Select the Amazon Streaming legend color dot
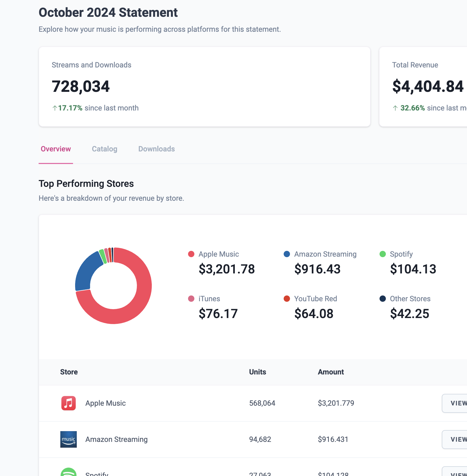Viewport: 467px width, 476px height. tap(287, 254)
